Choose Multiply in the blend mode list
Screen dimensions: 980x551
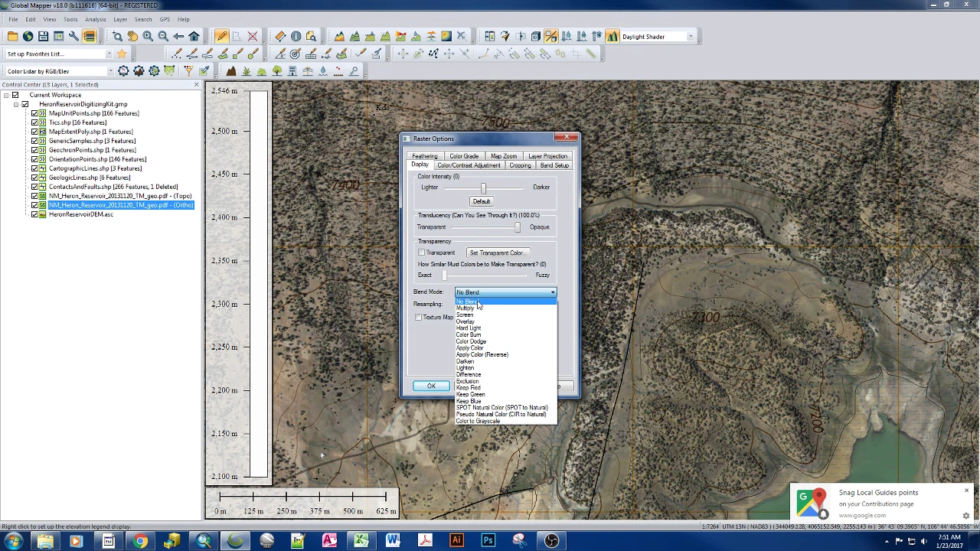click(x=465, y=308)
